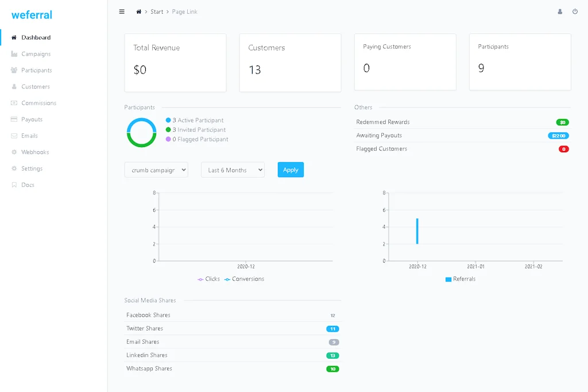The height and width of the screenshot is (392, 588).
Task: Toggle Clicks series in chart legend
Action: [208, 279]
